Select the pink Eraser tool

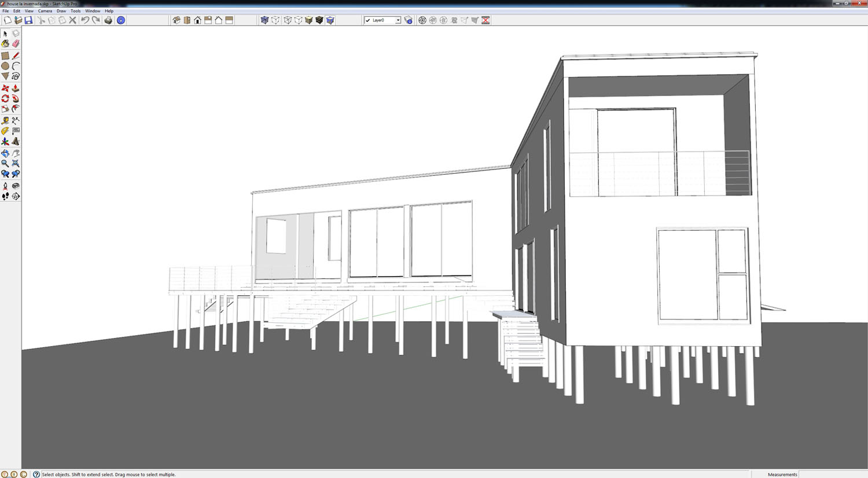(16, 44)
